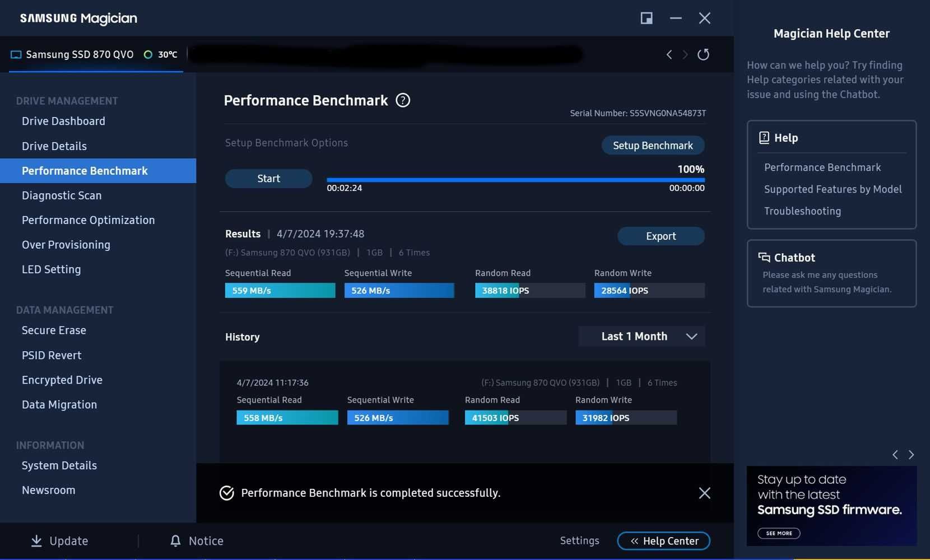Viewport: 930px width, 560px height.
Task: Click the Update download icon
Action: coord(36,540)
